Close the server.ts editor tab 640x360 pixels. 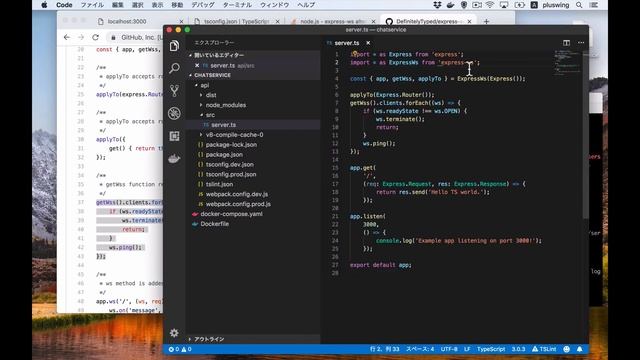[368, 43]
